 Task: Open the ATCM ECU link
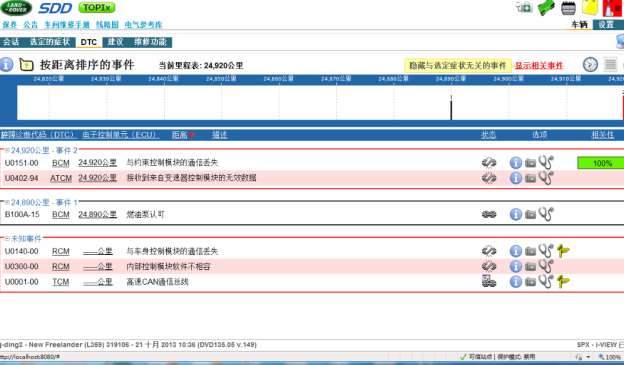tap(61, 178)
